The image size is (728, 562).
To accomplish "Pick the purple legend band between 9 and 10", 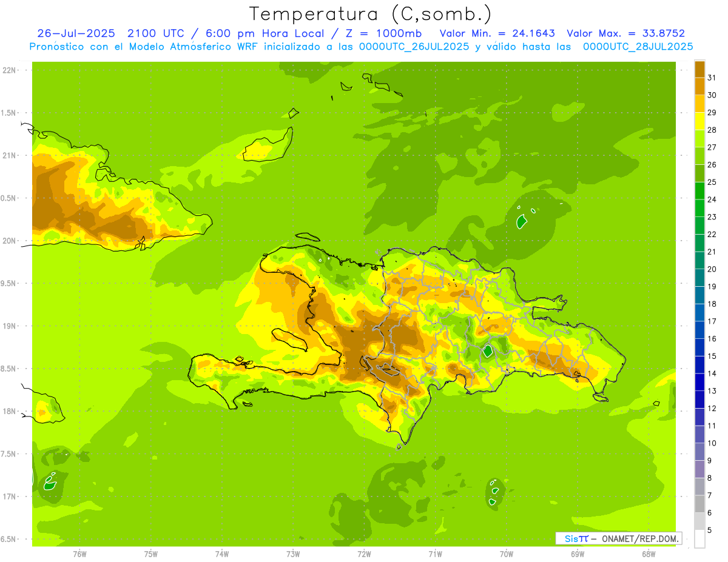I will pos(699,452).
